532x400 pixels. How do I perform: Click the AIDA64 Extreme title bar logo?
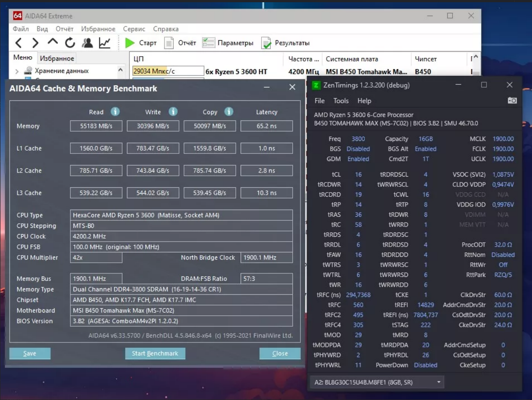(18, 16)
